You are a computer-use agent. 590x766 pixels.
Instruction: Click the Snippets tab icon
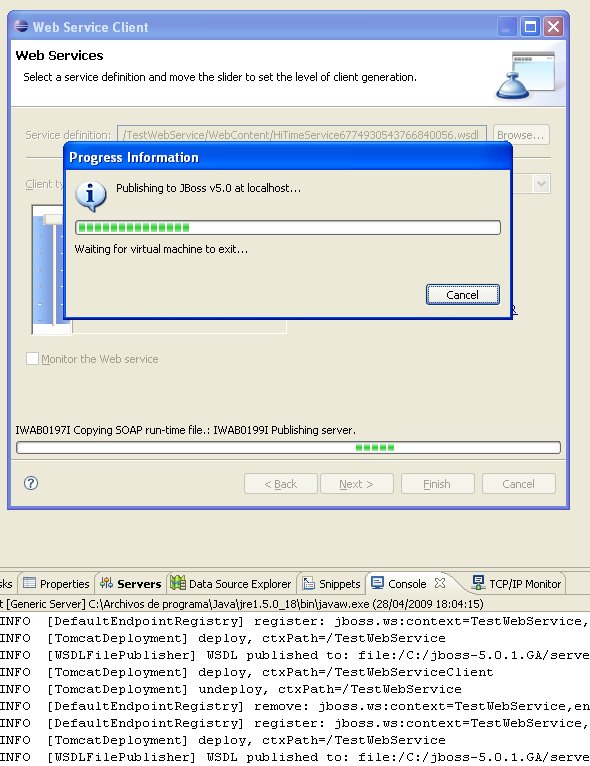[309, 583]
